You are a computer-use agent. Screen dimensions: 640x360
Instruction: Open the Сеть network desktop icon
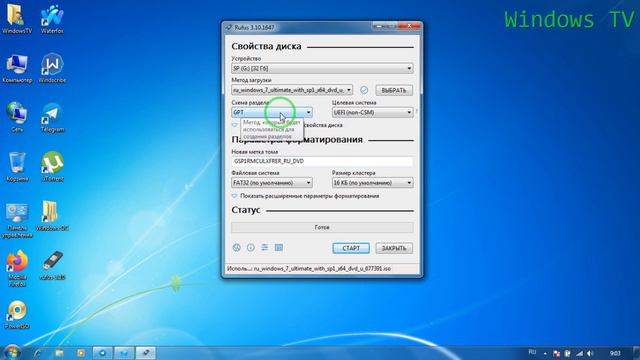[17, 118]
